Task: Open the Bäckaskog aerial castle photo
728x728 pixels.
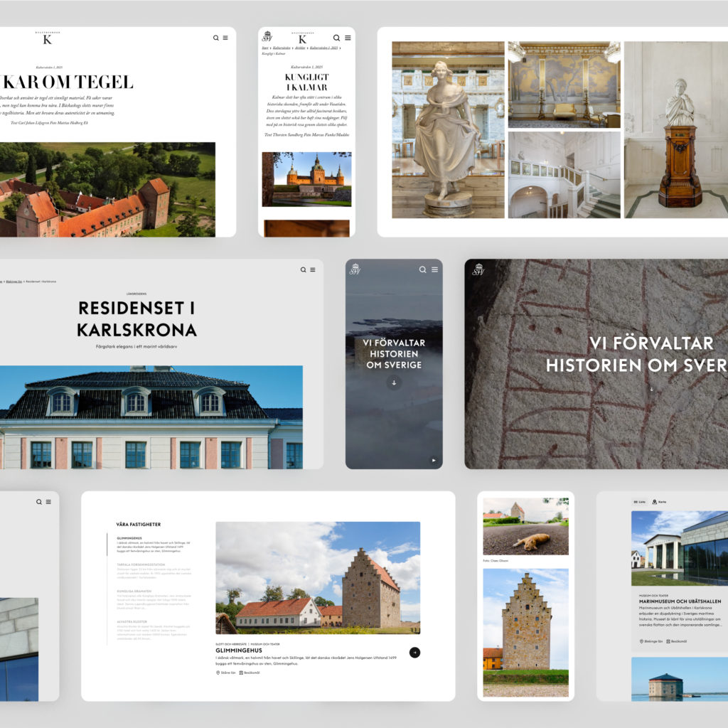Action: (108, 189)
